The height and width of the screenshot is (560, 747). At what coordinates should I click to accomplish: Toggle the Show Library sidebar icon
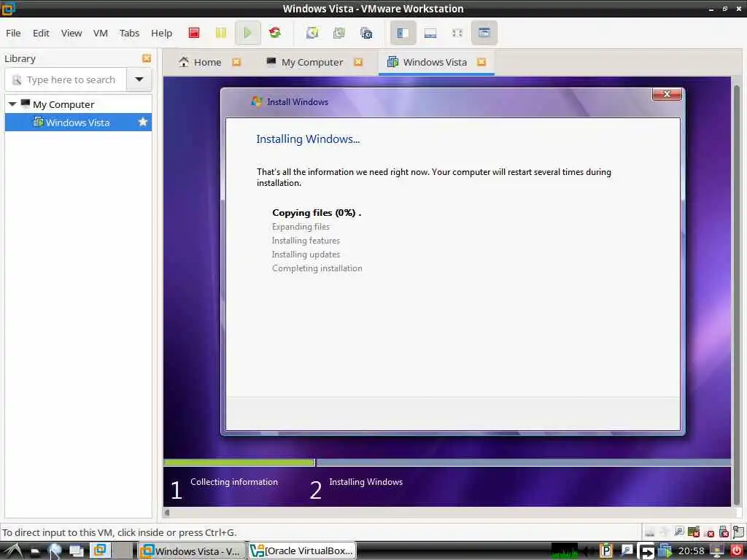403,33
